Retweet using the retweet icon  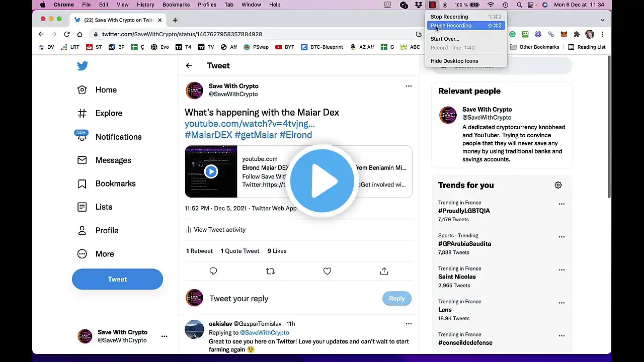(x=270, y=271)
